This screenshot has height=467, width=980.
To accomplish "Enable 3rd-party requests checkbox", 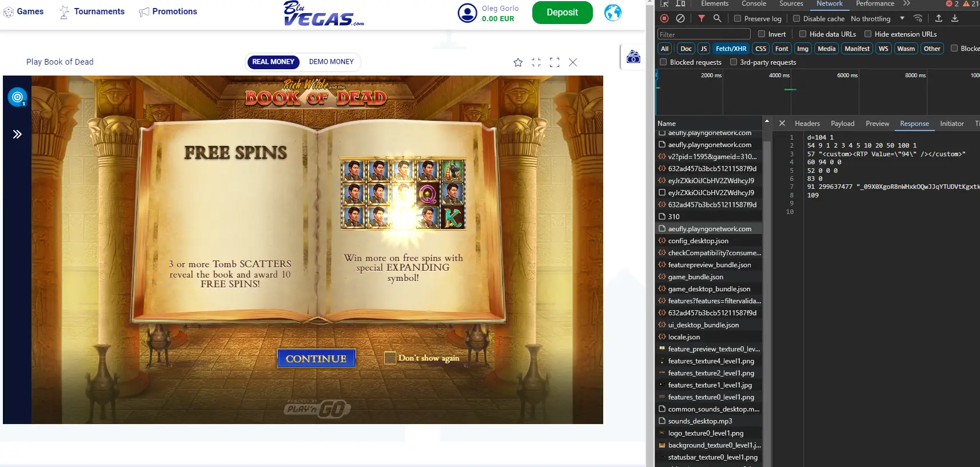I will (x=734, y=62).
